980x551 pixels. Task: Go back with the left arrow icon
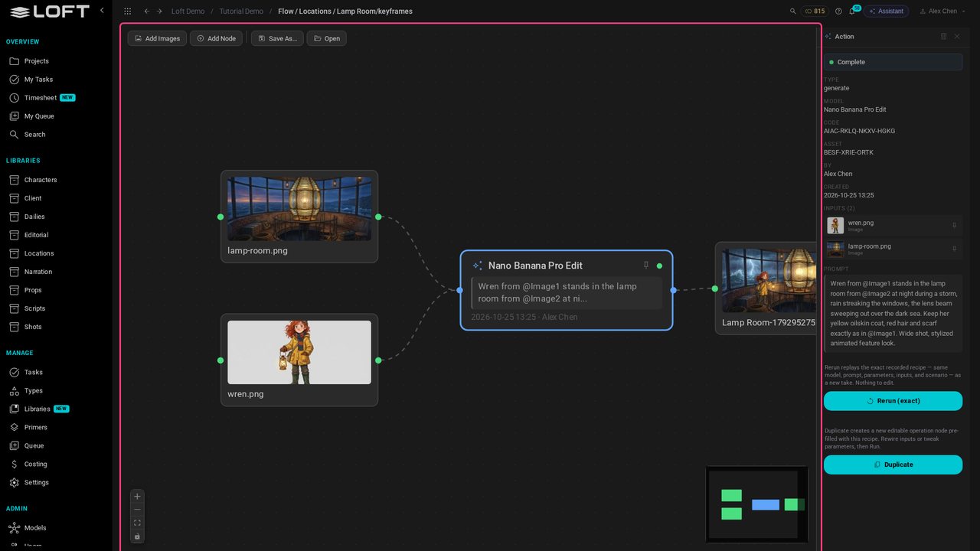pyautogui.click(x=146, y=11)
